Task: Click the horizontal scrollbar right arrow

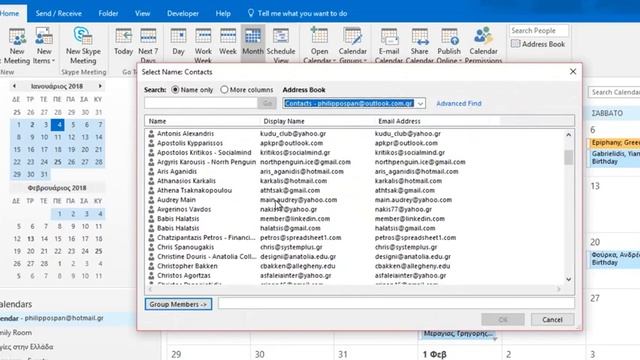Action: 559,289
